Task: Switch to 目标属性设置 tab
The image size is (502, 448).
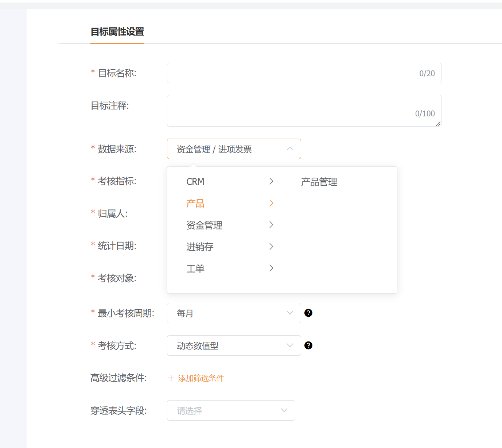Action: coord(117,32)
